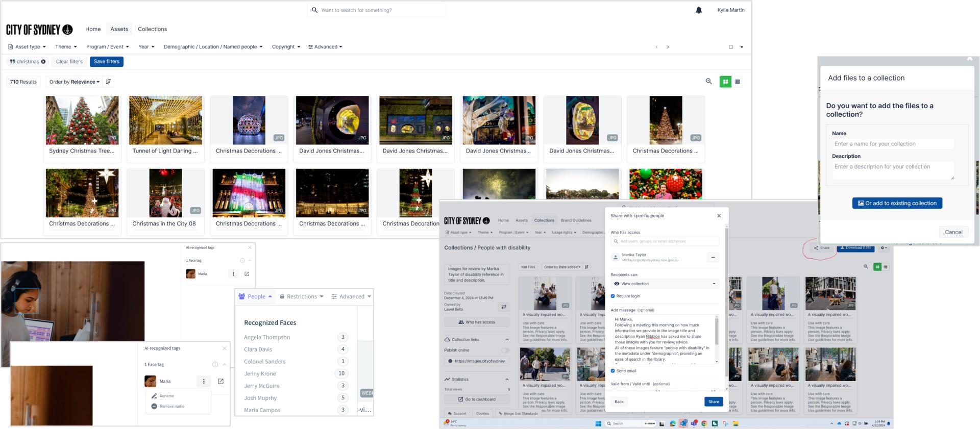Viewport: 980px width, 429px height.
Task: Remove the christmas filter tag
Action: [43, 62]
